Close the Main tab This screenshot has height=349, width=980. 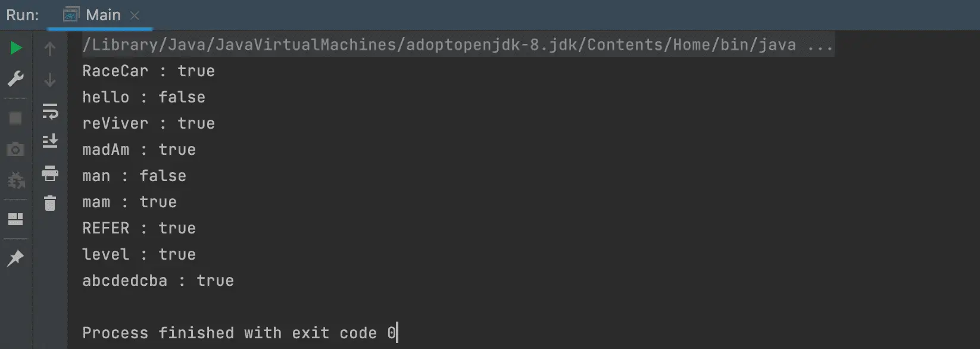pos(135,15)
